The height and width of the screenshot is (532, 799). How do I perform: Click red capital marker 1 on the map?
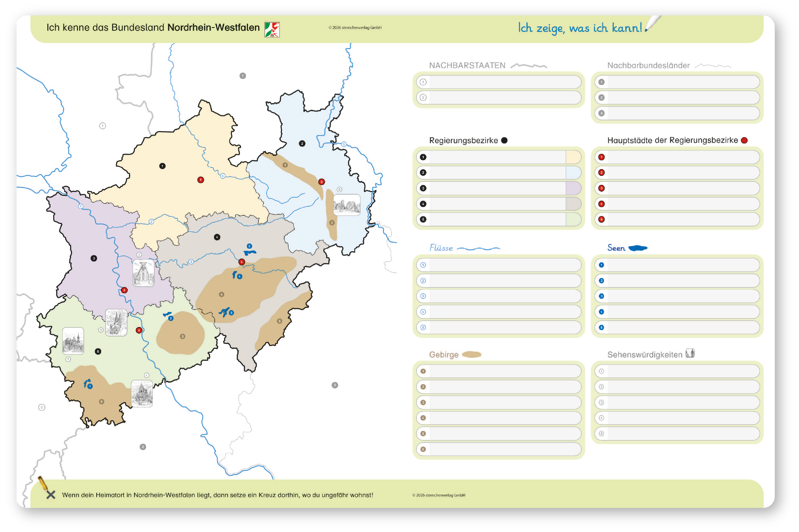pos(200,180)
